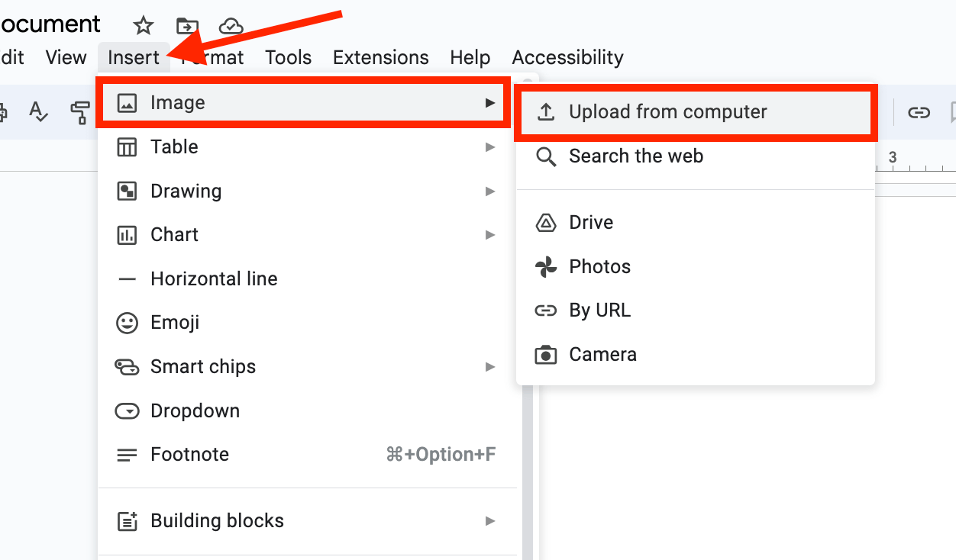Choose Camera from the image submenu
This screenshot has width=956, height=560.
(x=696, y=355)
